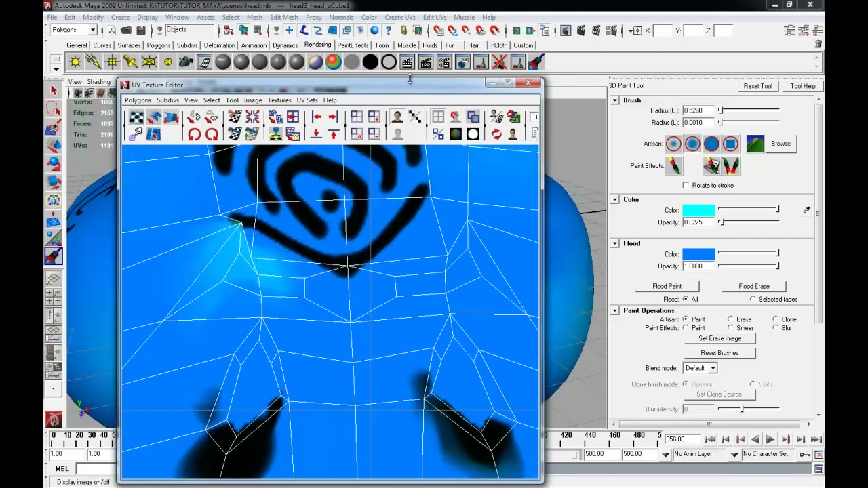Choose Selected faces flood option

(x=753, y=299)
